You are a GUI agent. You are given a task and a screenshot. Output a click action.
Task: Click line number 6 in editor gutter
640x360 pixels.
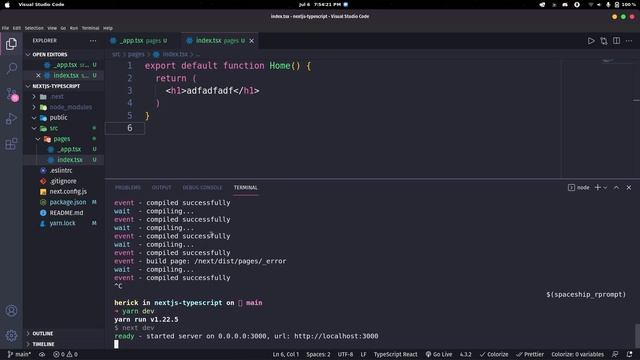point(129,128)
